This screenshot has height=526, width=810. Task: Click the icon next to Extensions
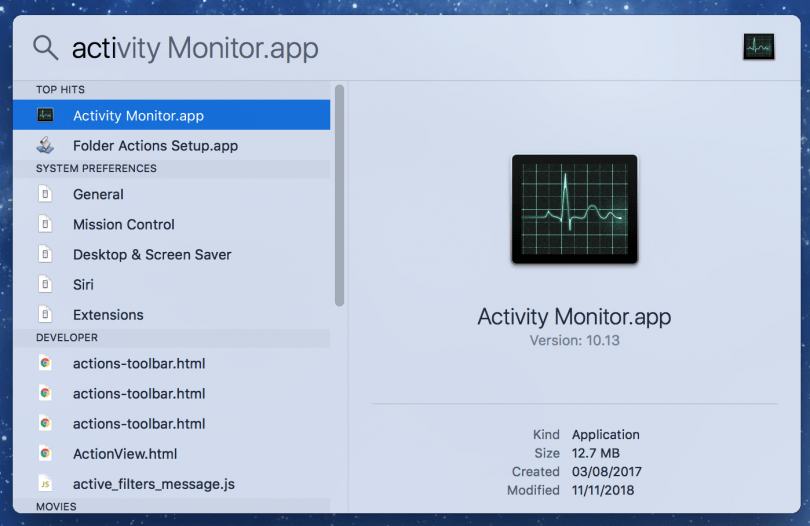[45, 314]
